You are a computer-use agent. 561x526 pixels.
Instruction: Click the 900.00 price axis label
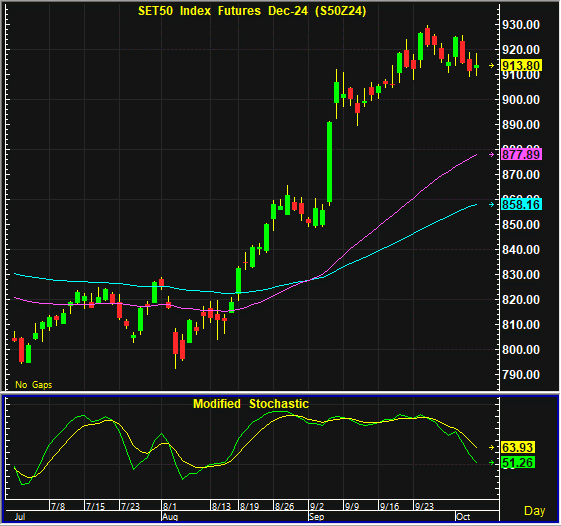point(521,100)
